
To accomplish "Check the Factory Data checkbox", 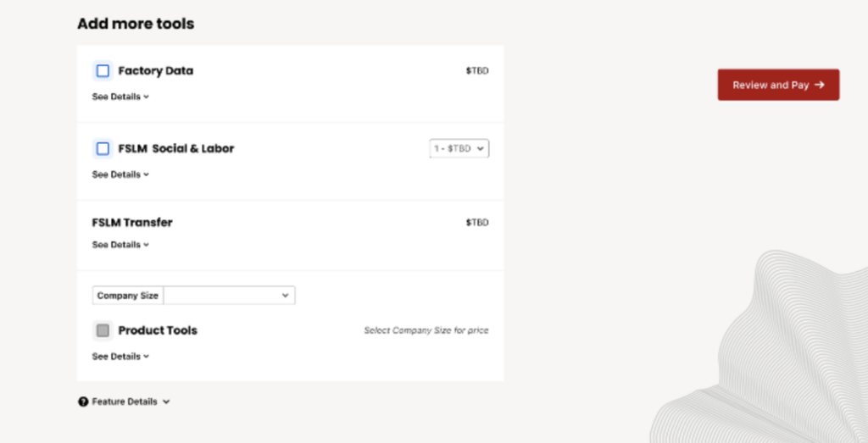I will pos(103,71).
